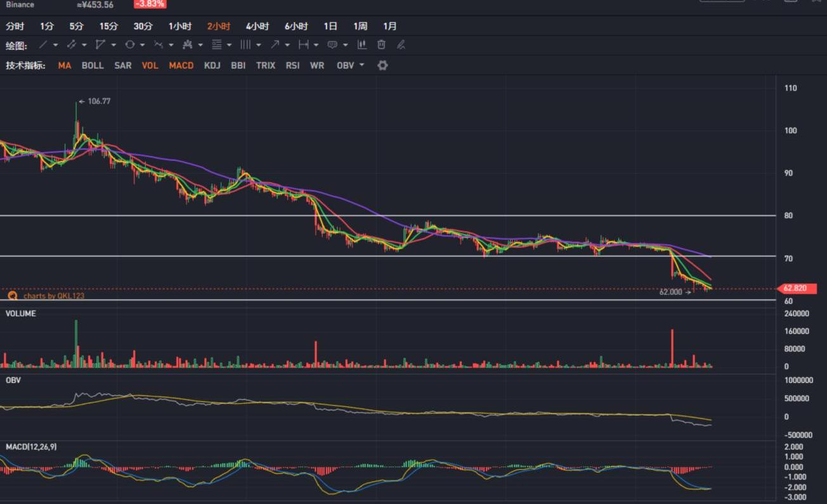Click the tallest volume bar near 106.77 peak
Screen dimensions: 827x504
(76, 344)
